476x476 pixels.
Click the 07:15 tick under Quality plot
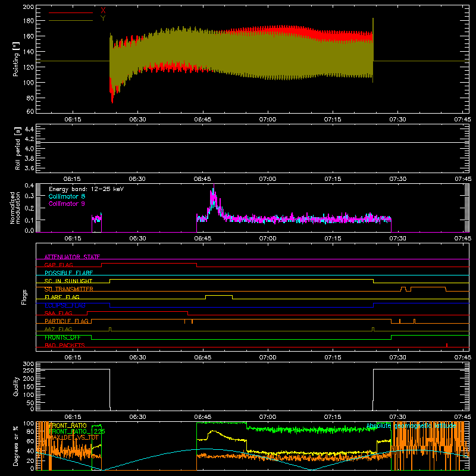tap(333, 417)
